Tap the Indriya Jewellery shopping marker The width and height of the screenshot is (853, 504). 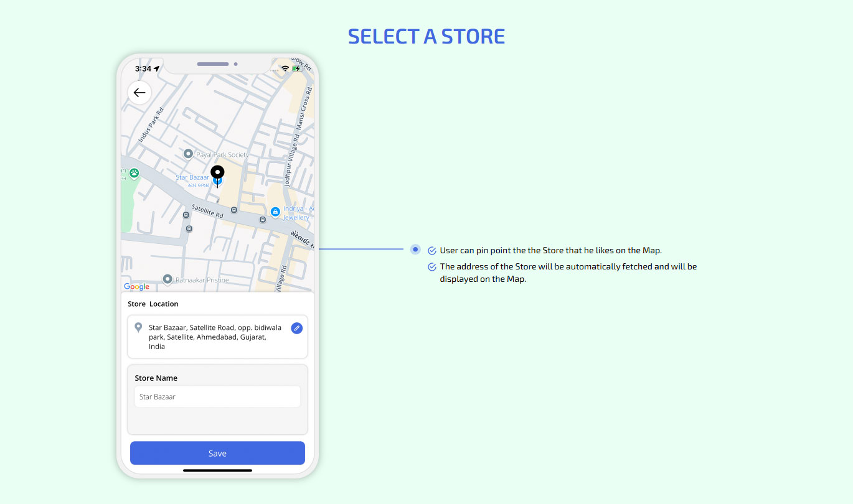click(x=275, y=212)
